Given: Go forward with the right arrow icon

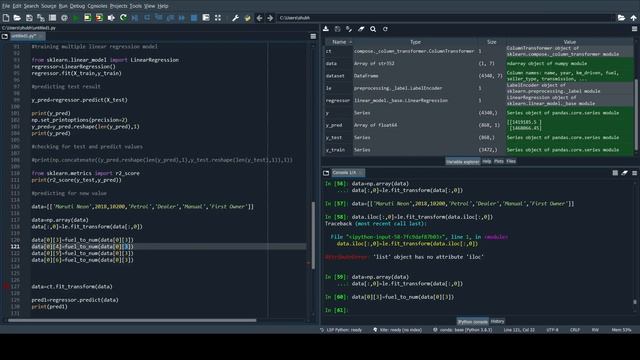Looking at the screenshot, I should 270,18.
